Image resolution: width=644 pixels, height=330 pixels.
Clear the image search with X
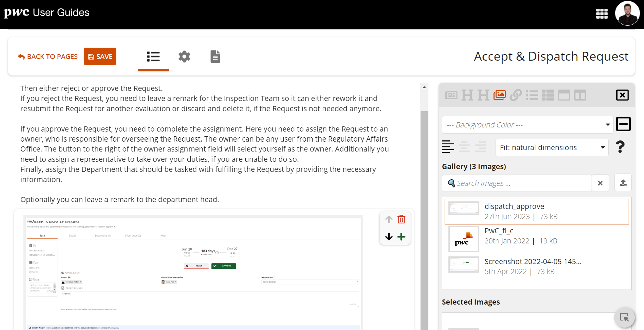[600, 183]
